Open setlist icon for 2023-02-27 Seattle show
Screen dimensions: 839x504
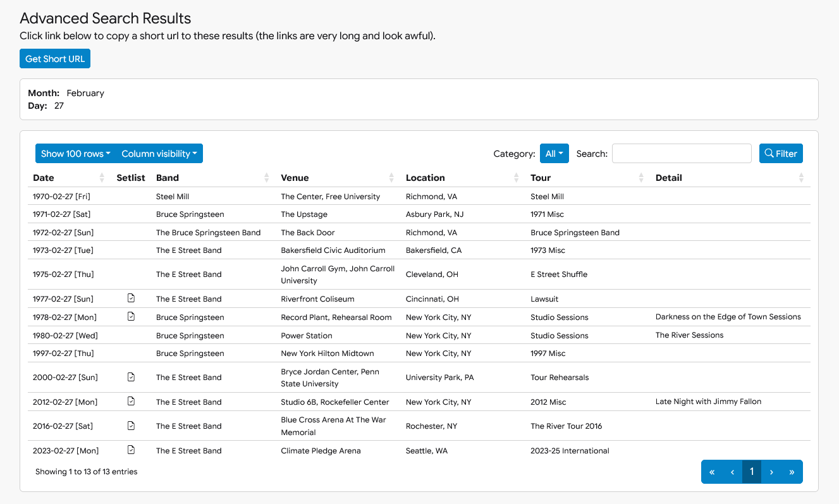[x=131, y=450]
